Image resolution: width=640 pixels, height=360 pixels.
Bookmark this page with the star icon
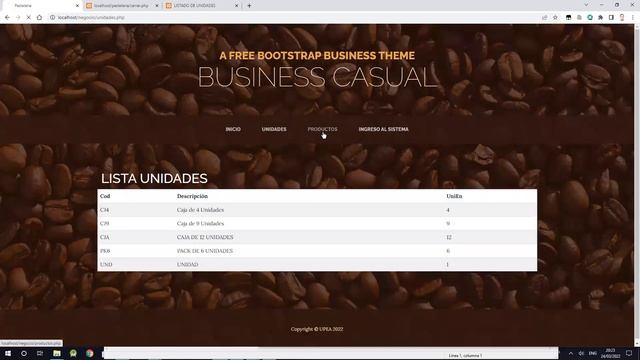(x=555, y=18)
